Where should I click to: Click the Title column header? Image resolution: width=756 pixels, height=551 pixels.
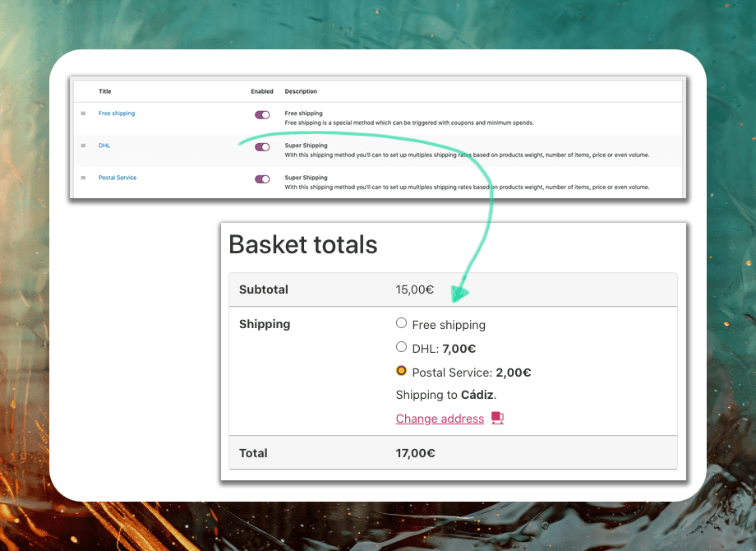105,91
